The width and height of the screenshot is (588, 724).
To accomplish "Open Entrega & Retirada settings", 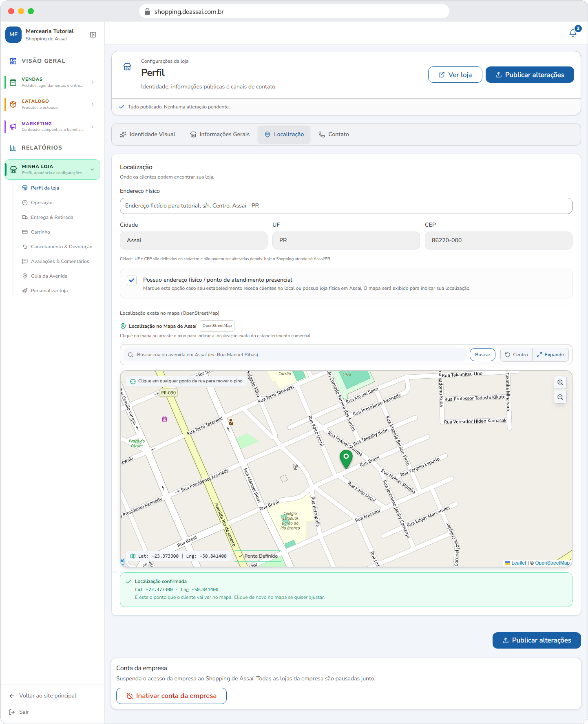I will pyautogui.click(x=52, y=217).
